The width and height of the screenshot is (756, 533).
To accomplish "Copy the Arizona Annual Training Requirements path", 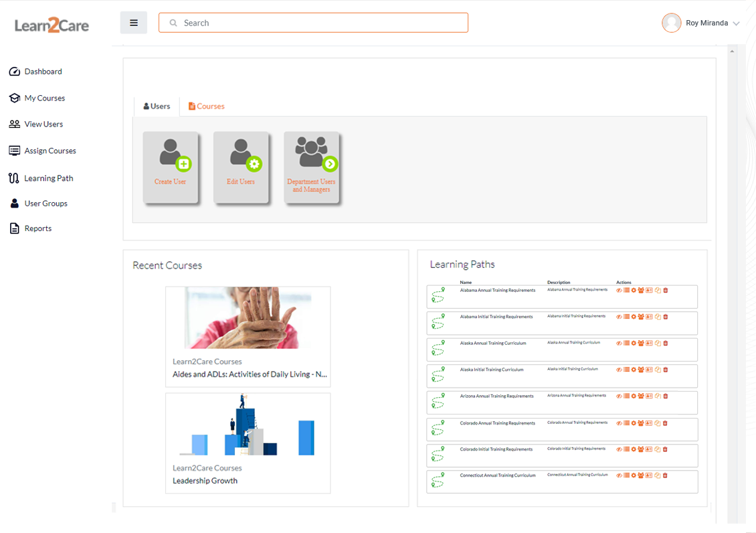I will coord(658,396).
